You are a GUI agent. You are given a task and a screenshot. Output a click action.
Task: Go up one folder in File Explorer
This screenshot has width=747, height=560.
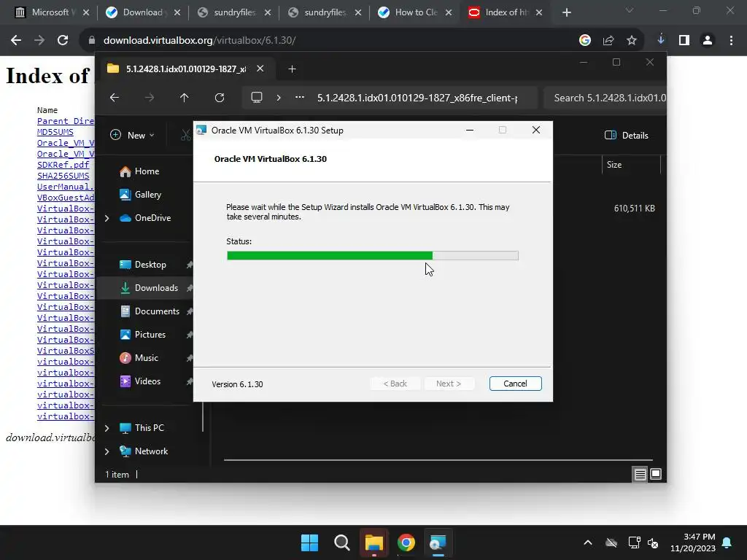pyautogui.click(x=185, y=98)
